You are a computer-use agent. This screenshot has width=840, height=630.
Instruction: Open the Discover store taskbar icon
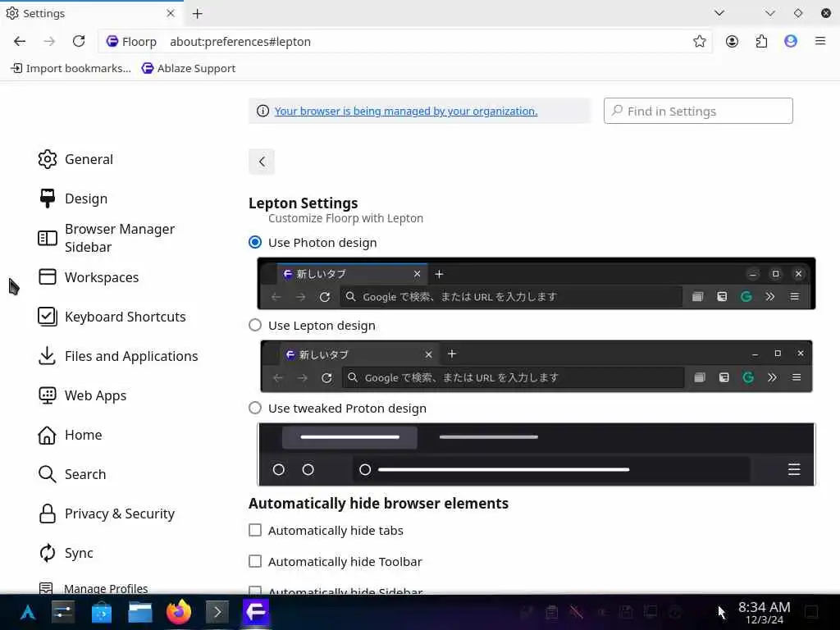[x=101, y=612]
